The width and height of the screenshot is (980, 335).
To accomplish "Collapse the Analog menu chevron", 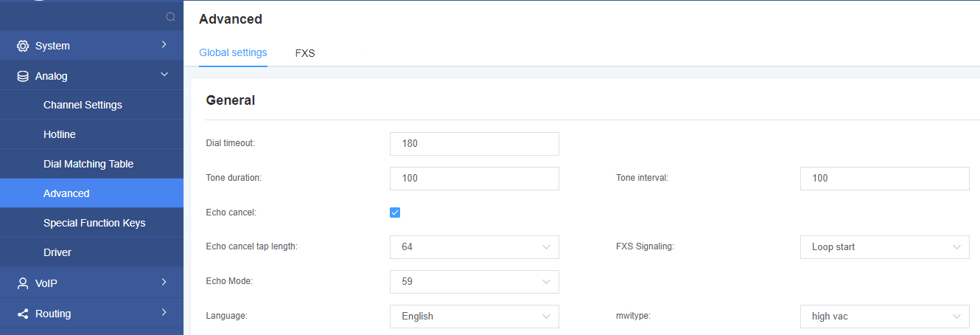I will tap(164, 75).
